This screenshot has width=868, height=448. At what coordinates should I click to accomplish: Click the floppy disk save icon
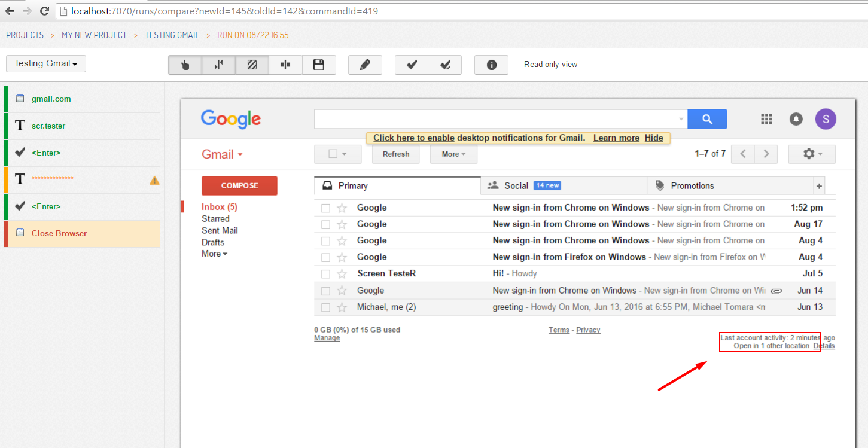(x=319, y=65)
